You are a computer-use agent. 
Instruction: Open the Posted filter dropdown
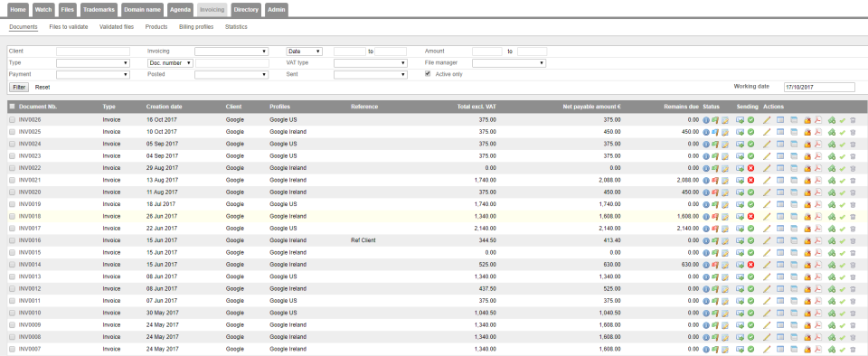231,75
